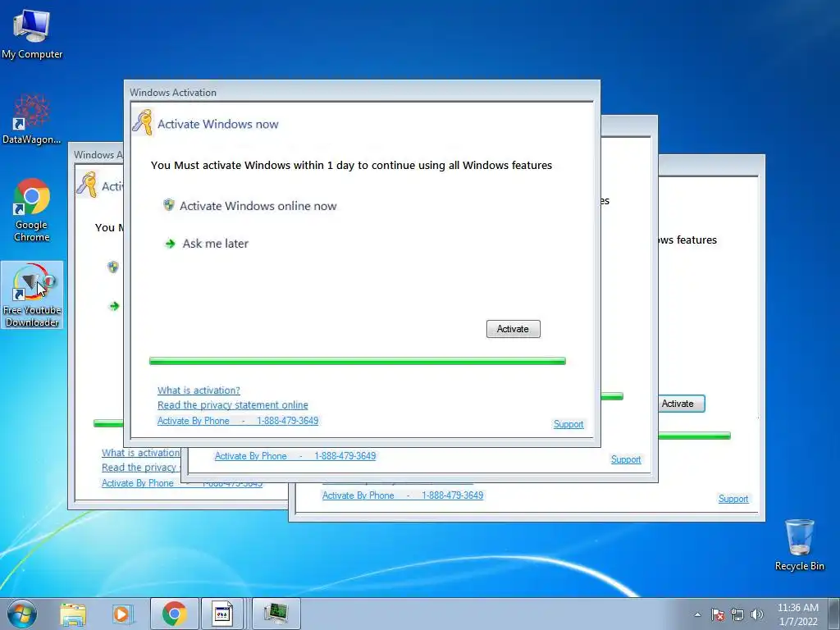Click Show desktop strip beside the clock
The width and height of the screenshot is (840, 630).
click(834, 614)
